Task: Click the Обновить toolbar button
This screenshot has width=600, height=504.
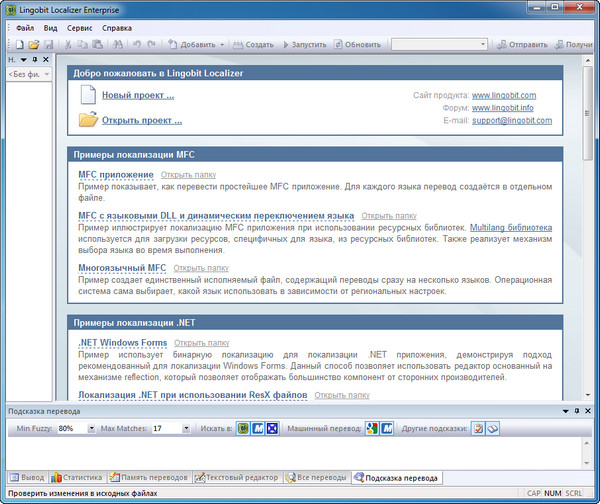Action: click(357, 45)
